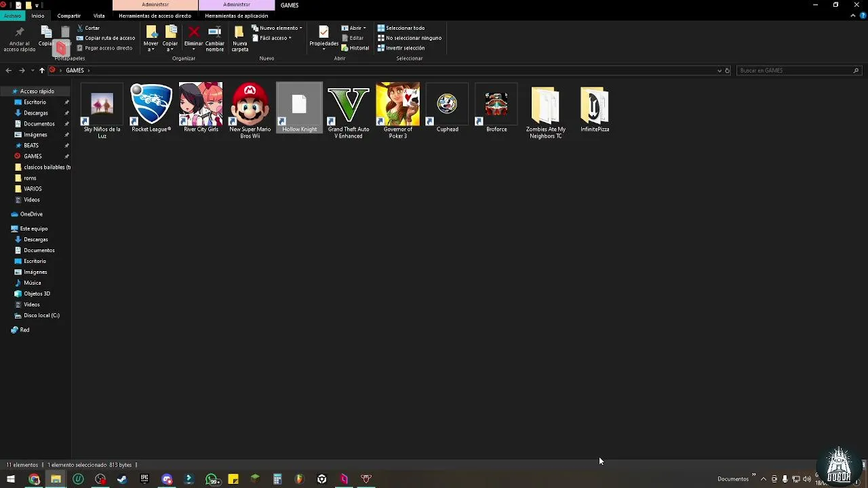Open Windows Start menu
This screenshot has height=488, width=868.
click(11, 479)
